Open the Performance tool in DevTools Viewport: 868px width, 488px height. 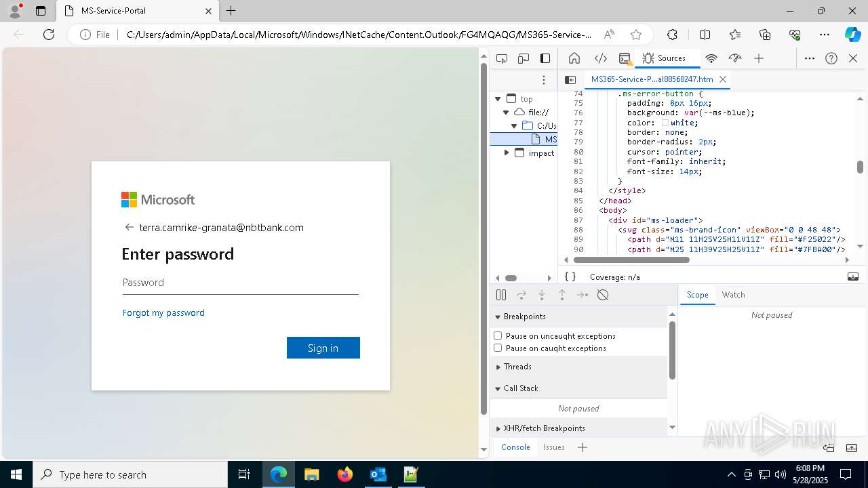(734, 58)
